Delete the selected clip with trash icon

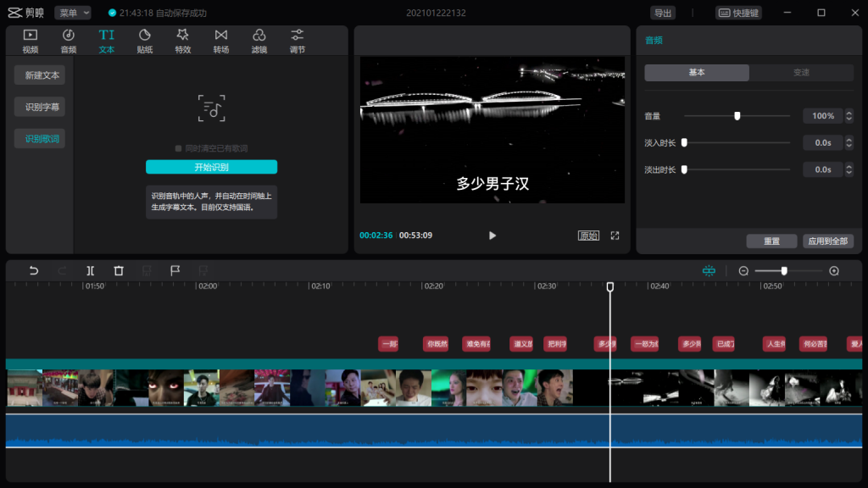pos(119,270)
